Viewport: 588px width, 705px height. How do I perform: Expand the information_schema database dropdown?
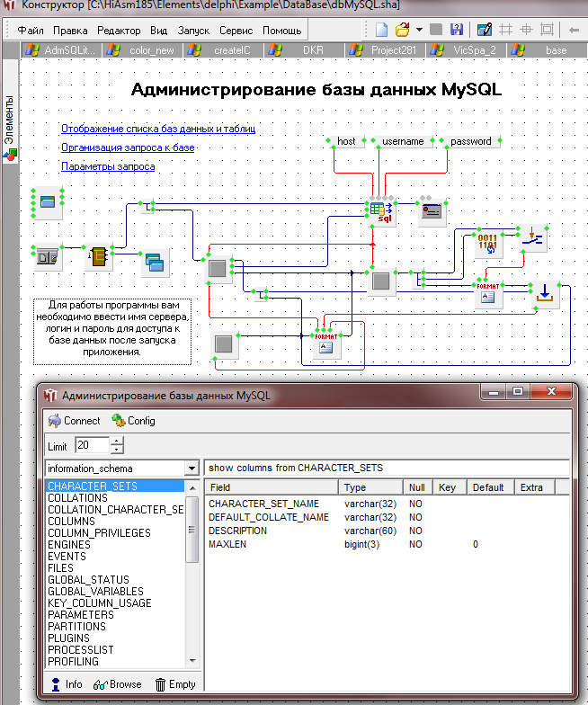tap(192, 469)
